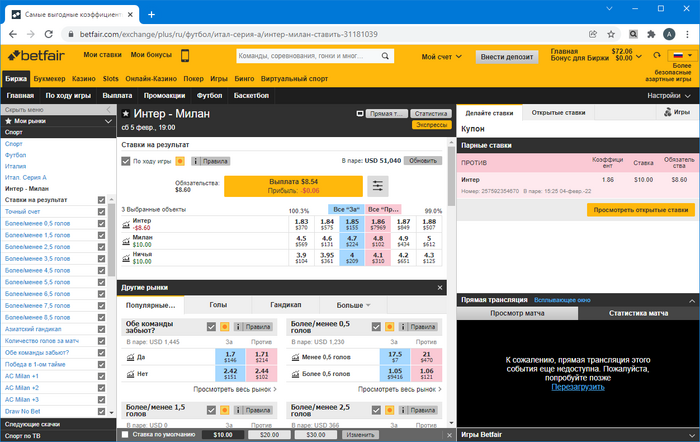Viewport: 700px width, 442px height.
Task: Uncheck the Draw No Bet sidebar checkbox
Action: (101, 411)
